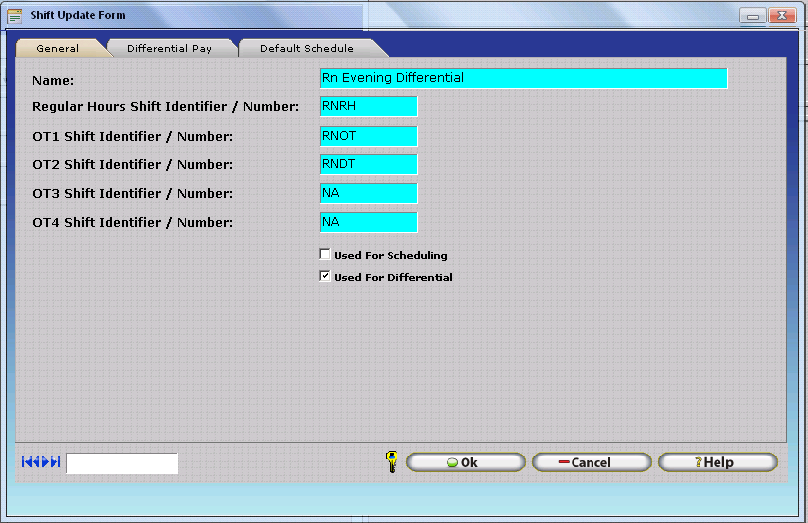Viewport: 808px width, 523px height.
Task: Click the record search box beside navigation arrows
Action: 122,463
